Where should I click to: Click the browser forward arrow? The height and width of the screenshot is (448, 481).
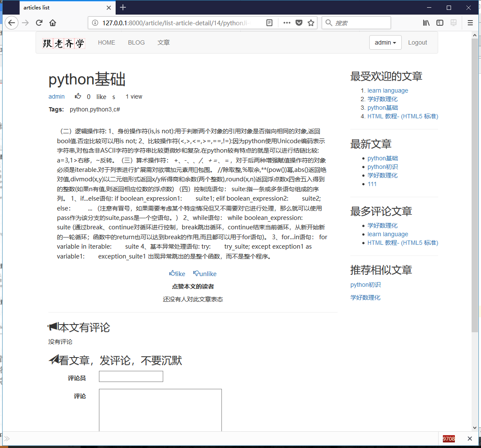25,23
